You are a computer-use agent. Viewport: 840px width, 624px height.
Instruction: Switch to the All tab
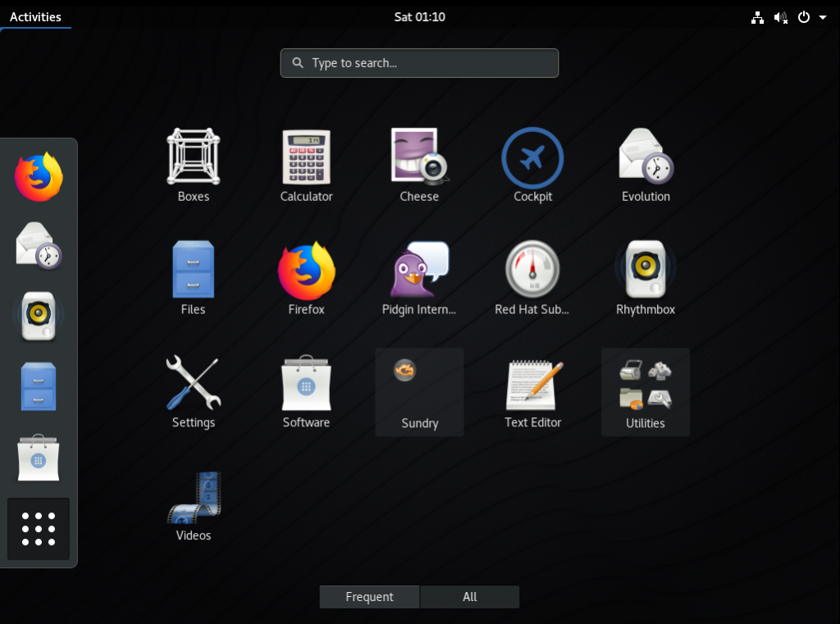(x=470, y=597)
